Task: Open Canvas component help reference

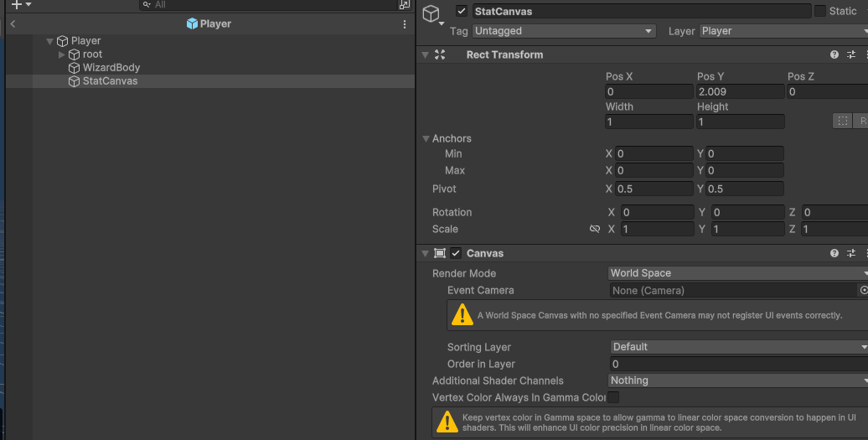Action: (x=834, y=253)
